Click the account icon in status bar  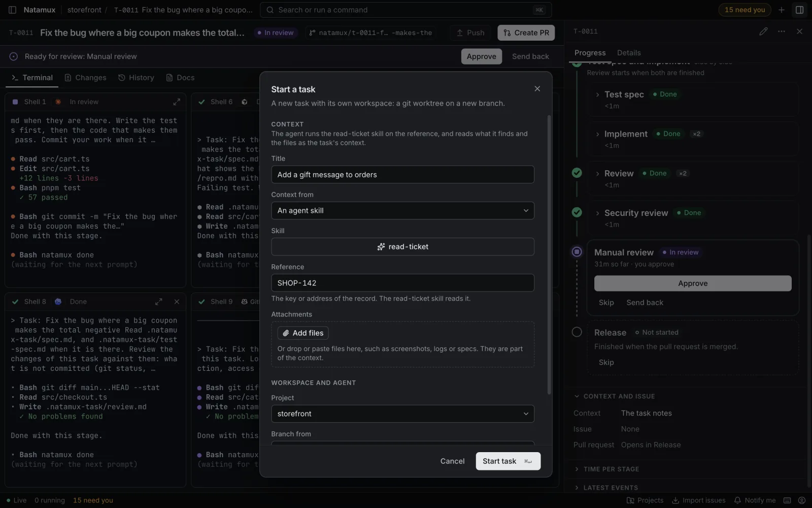click(x=801, y=500)
